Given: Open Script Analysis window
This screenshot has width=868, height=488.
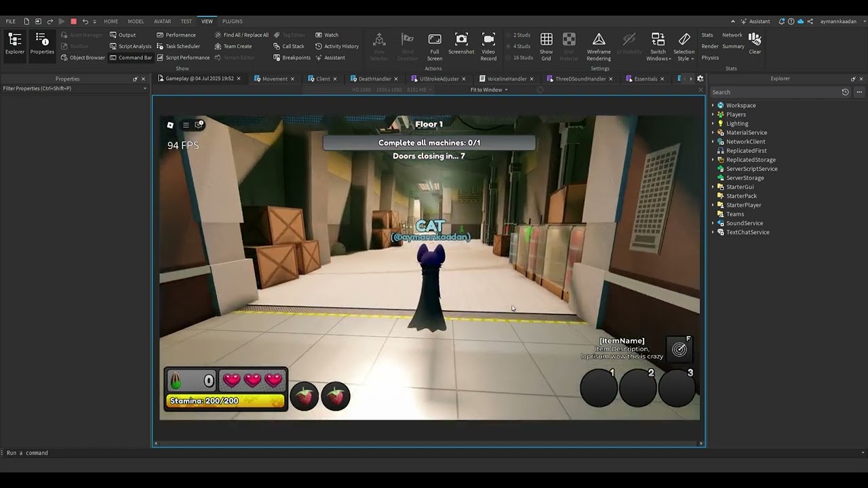Looking at the screenshot, I should [x=130, y=46].
